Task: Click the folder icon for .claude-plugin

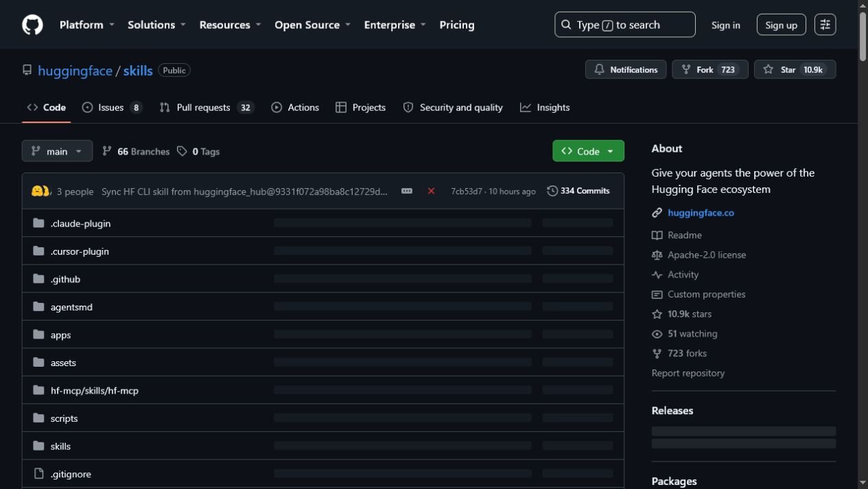Action: point(38,223)
